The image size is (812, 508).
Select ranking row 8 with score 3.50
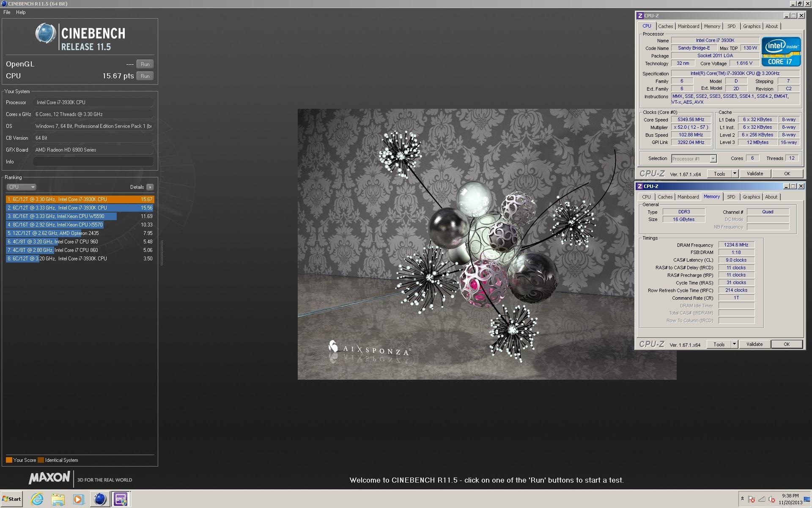[80, 259]
